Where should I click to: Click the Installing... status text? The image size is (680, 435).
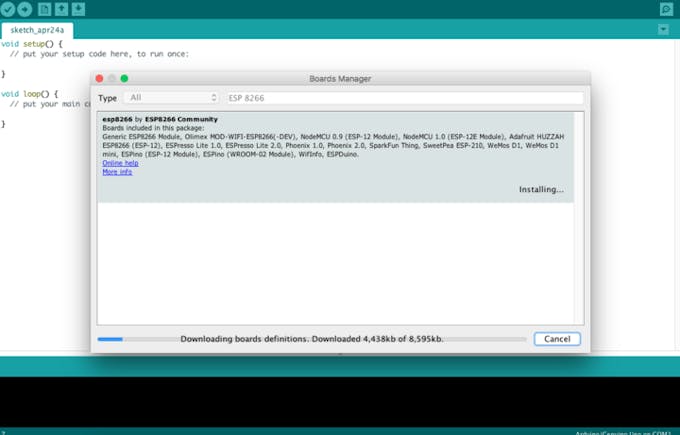point(541,190)
